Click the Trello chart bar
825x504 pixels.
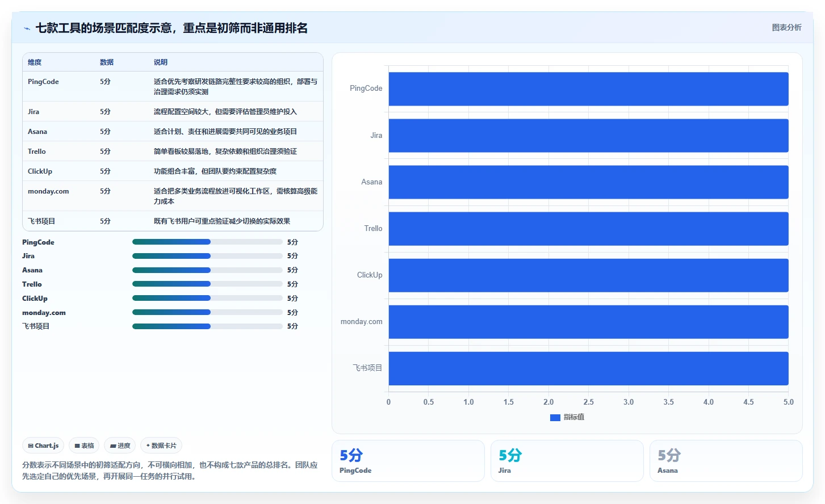[588, 229]
